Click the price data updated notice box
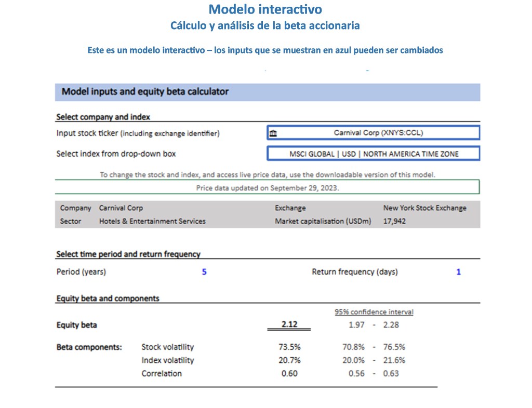The width and height of the screenshot is (532, 408). point(267,187)
